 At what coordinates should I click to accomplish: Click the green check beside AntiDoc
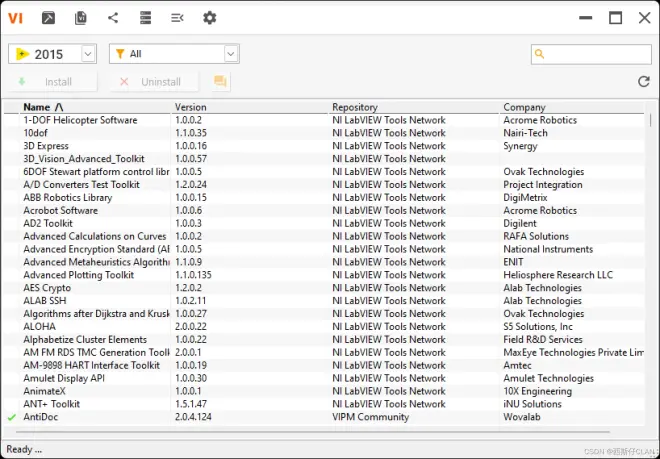coord(12,417)
